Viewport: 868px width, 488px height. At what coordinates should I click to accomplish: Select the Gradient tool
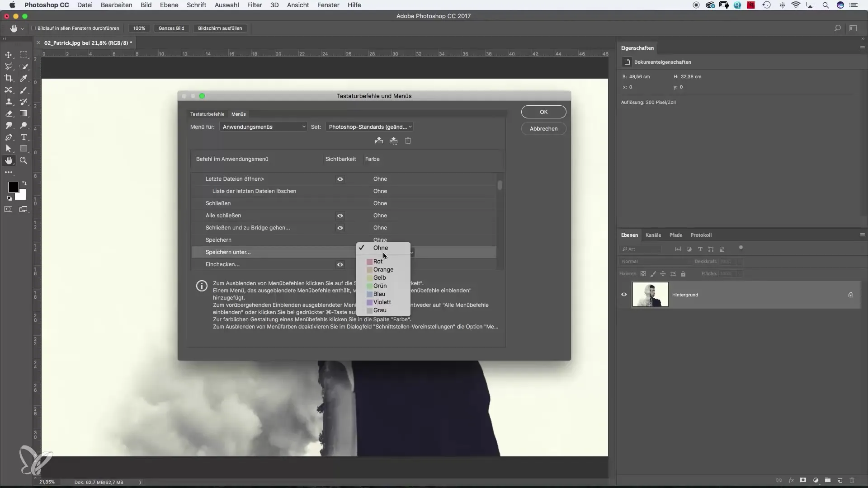(24, 113)
